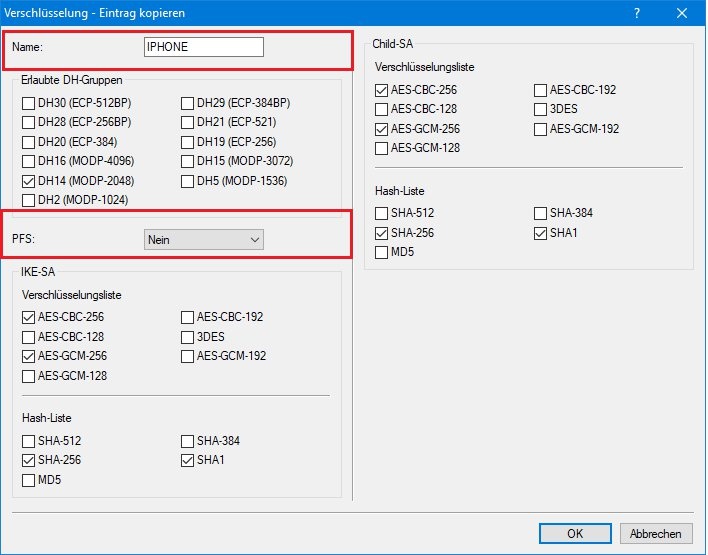Enable SHA-512 in IKE-SA hash list
708x555 pixels.
click(29, 441)
